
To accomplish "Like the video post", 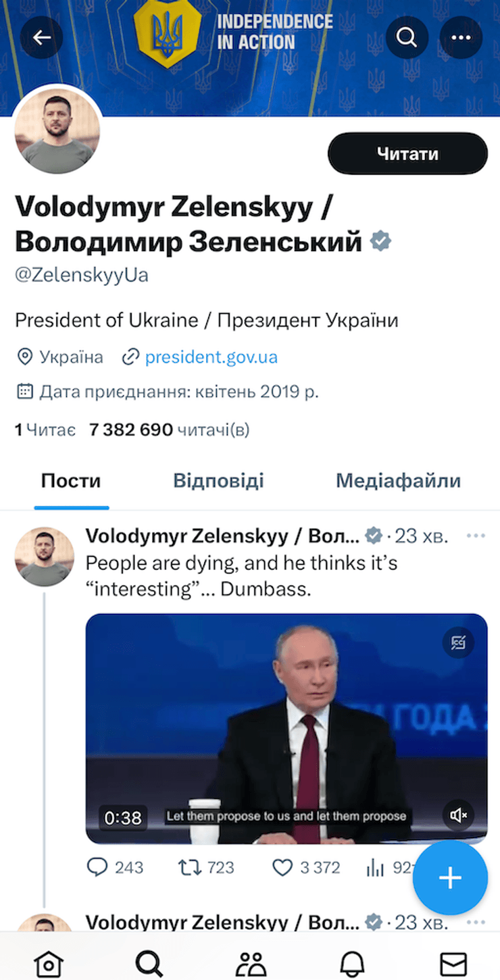I will pyautogui.click(x=283, y=867).
